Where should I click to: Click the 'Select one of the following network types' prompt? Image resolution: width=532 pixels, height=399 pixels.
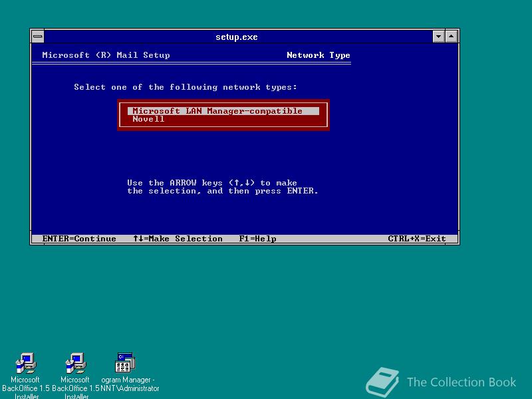(186, 87)
